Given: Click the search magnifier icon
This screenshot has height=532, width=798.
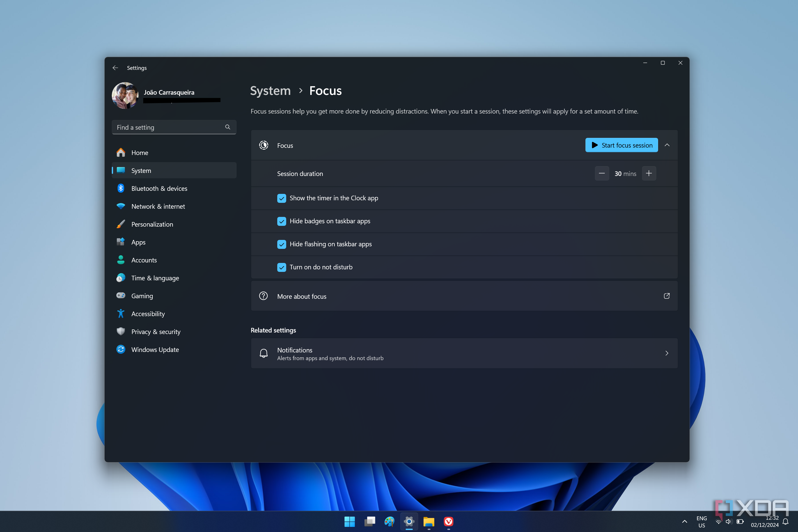Looking at the screenshot, I should pos(228,127).
